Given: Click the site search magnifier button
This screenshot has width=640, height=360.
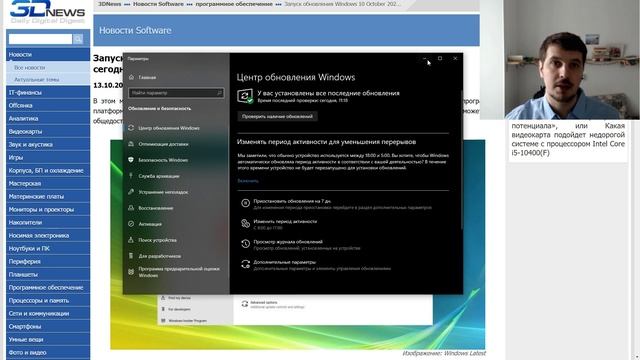Looking at the screenshot, I should pos(78,39).
